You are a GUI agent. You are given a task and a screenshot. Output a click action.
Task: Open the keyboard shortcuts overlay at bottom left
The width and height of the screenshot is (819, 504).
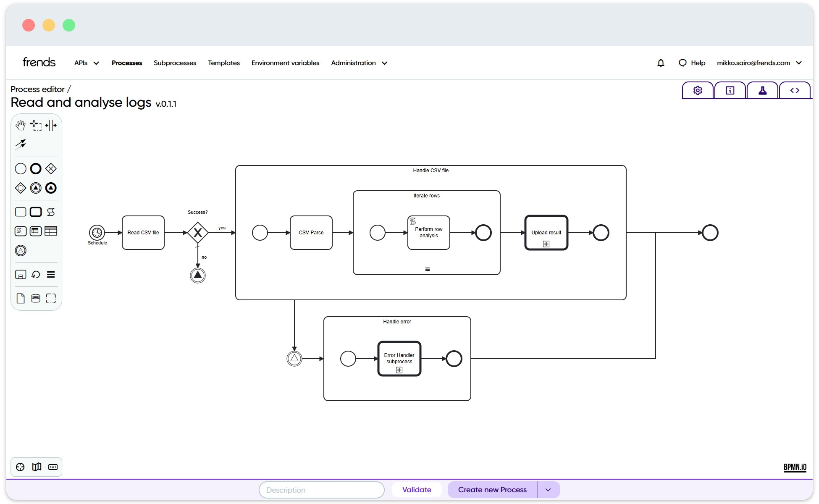coord(52,467)
